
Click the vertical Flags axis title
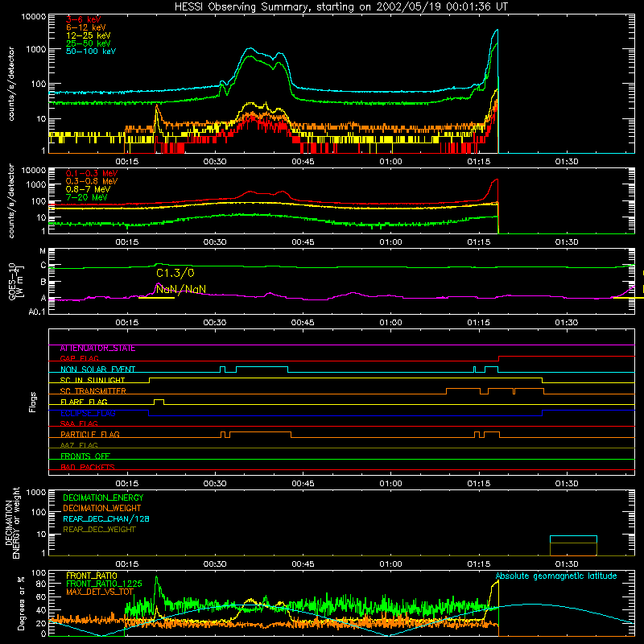(x=32, y=402)
